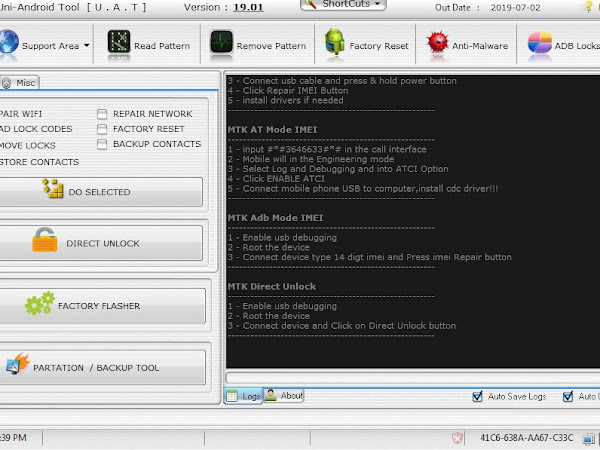
Task: Click the time display in the status bar
Action: coord(13,438)
